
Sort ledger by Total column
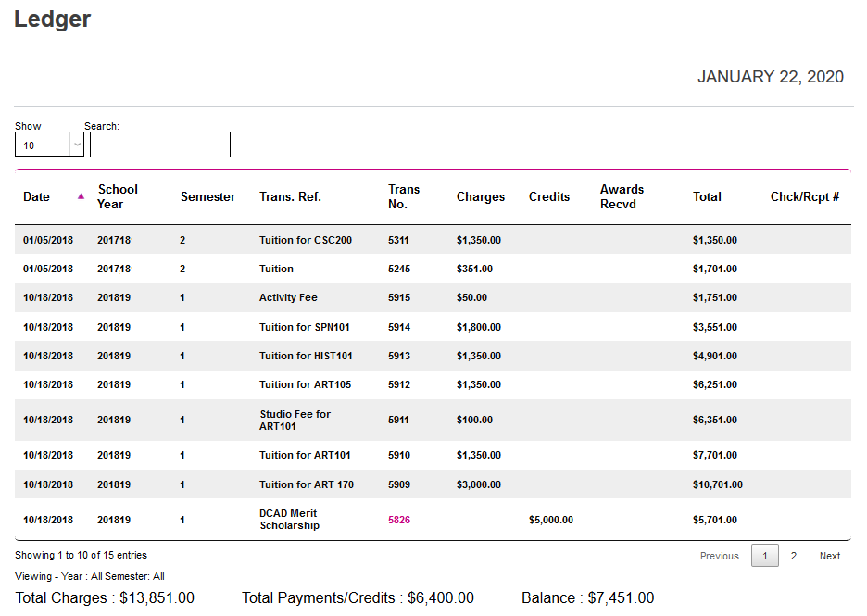coord(707,196)
